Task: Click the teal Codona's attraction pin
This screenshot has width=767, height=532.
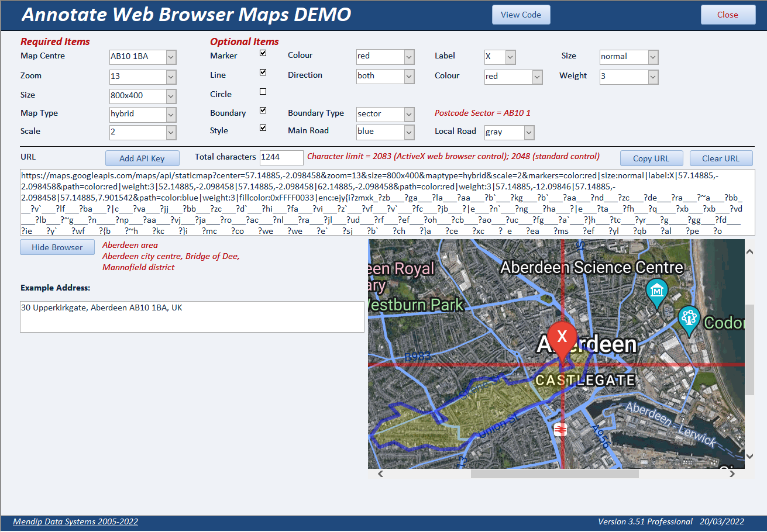Action: tap(689, 321)
